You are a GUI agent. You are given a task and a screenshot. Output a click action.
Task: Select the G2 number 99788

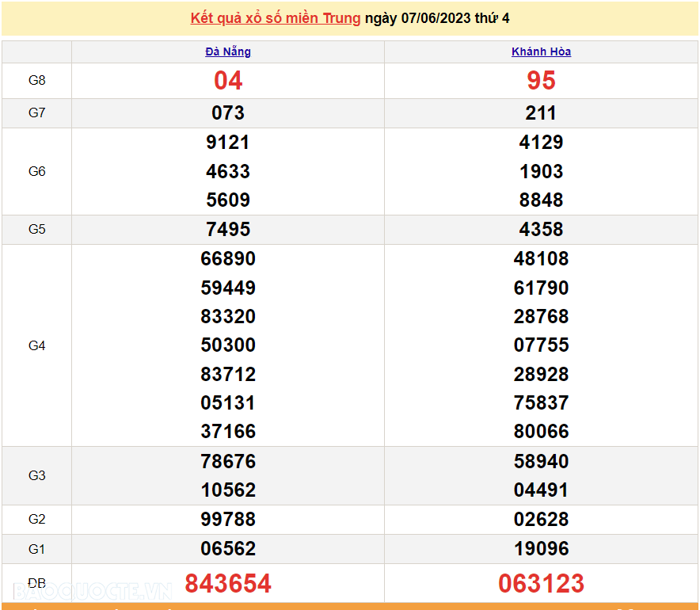coord(227,519)
